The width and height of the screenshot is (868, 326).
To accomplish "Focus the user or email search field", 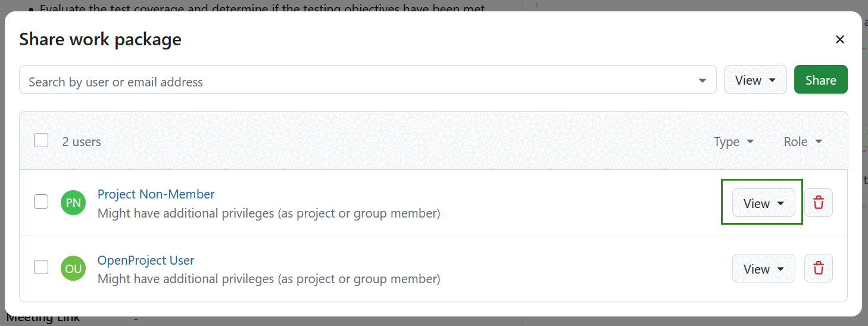I will [x=357, y=82].
